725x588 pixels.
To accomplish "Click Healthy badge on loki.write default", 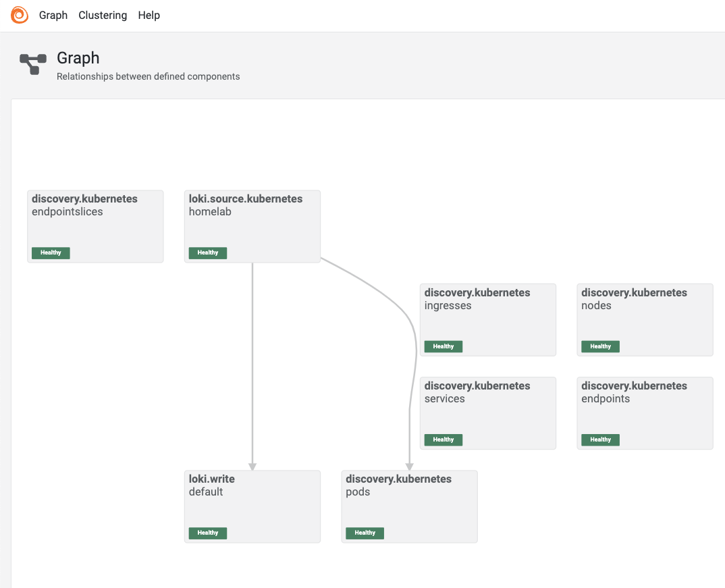I will [208, 533].
